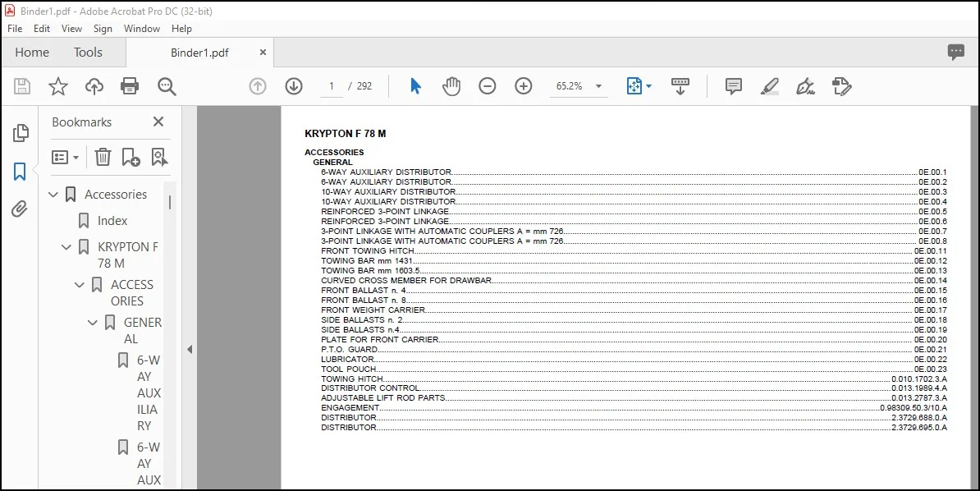Viewport: 980px width, 491px height.
Task: Select the KRYPTON F 78 M bookmark label
Action: click(x=128, y=255)
